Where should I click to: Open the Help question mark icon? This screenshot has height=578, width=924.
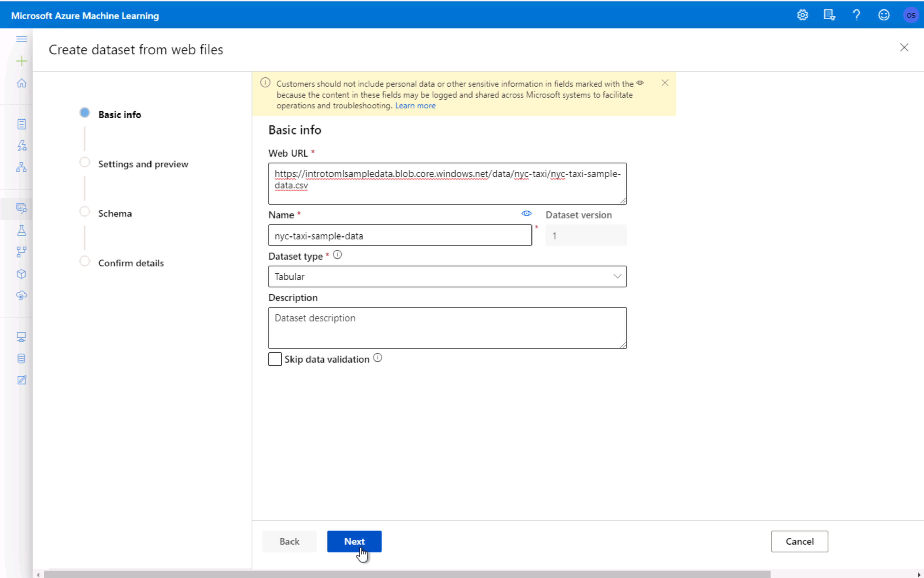pyautogui.click(x=856, y=15)
